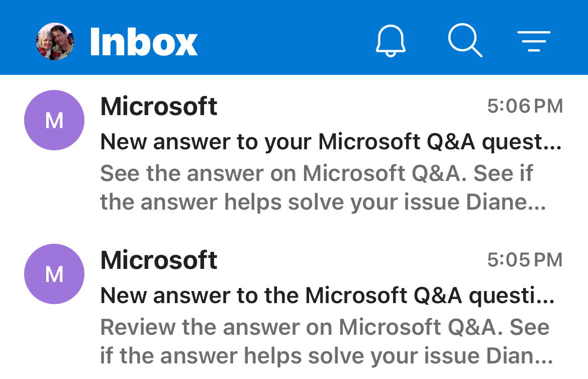Tap the search magnifier icon

[x=465, y=41]
